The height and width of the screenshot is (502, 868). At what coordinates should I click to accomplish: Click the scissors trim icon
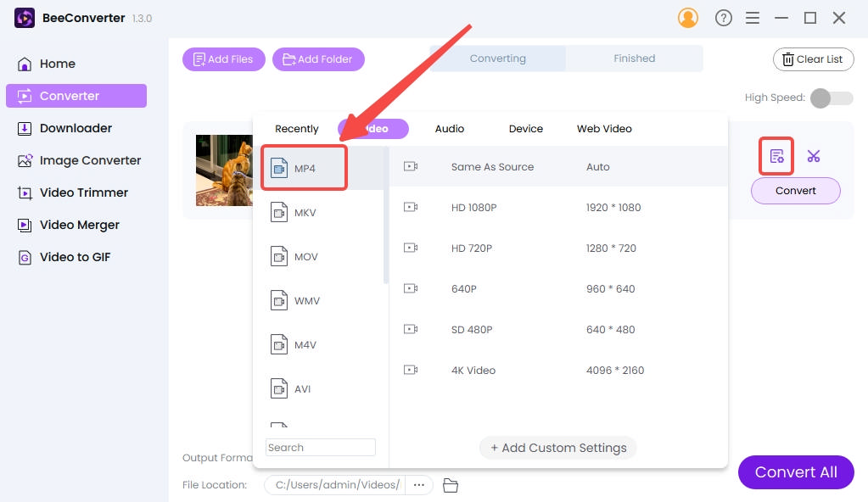click(x=814, y=156)
